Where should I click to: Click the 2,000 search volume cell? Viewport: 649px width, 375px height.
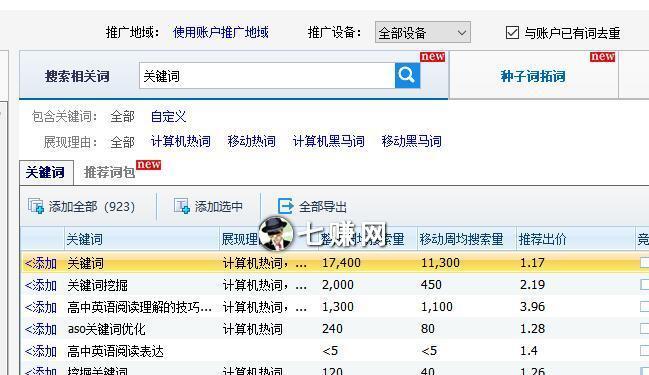coord(338,285)
